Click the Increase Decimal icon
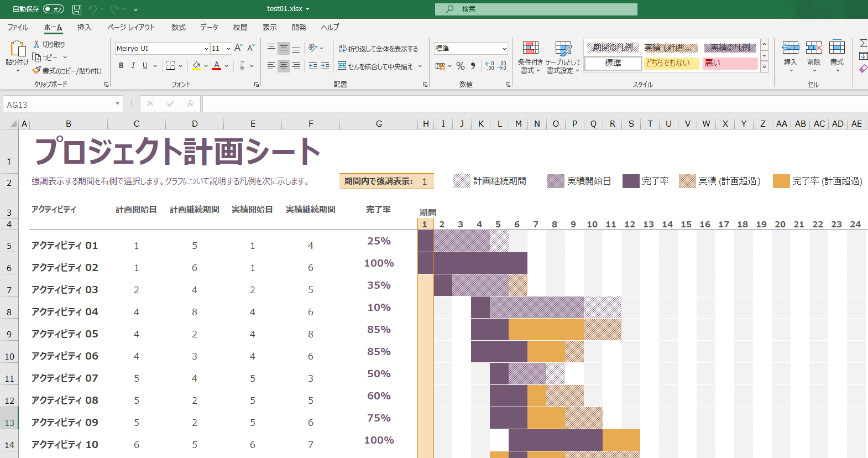The height and width of the screenshot is (458, 868). pyautogui.click(x=490, y=66)
